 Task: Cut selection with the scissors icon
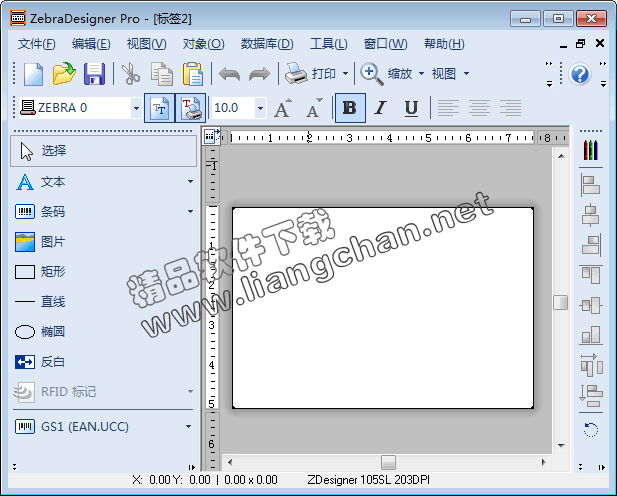tap(131, 74)
